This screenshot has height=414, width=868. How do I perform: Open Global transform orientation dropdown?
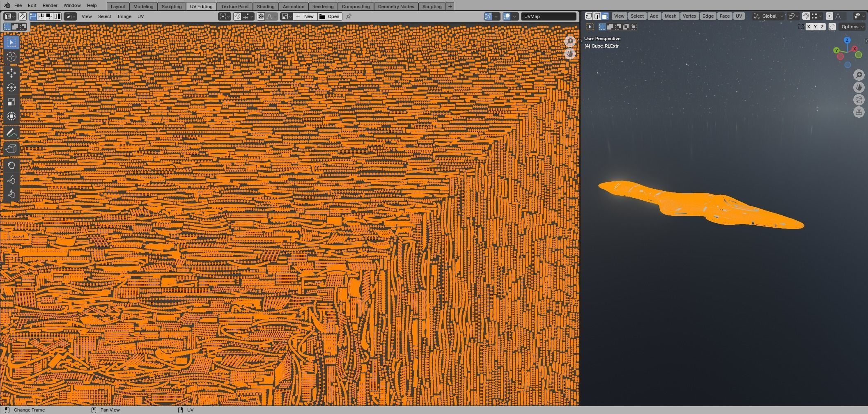pos(768,16)
